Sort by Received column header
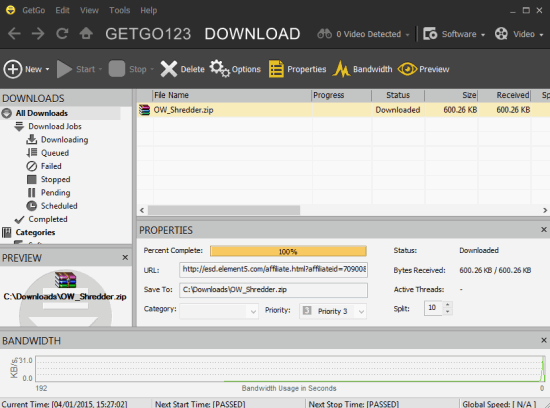The width and height of the screenshot is (550, 408). (504, 95)
